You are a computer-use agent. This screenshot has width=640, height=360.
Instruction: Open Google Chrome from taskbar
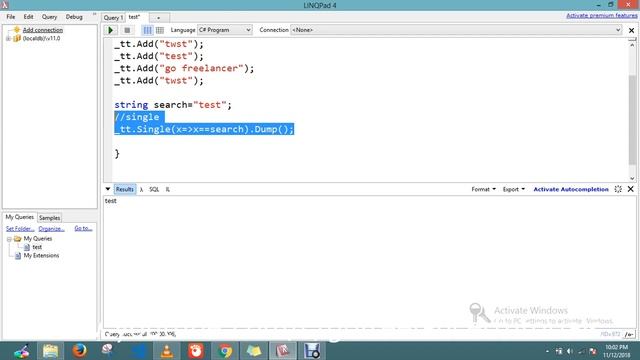point(224,351)
